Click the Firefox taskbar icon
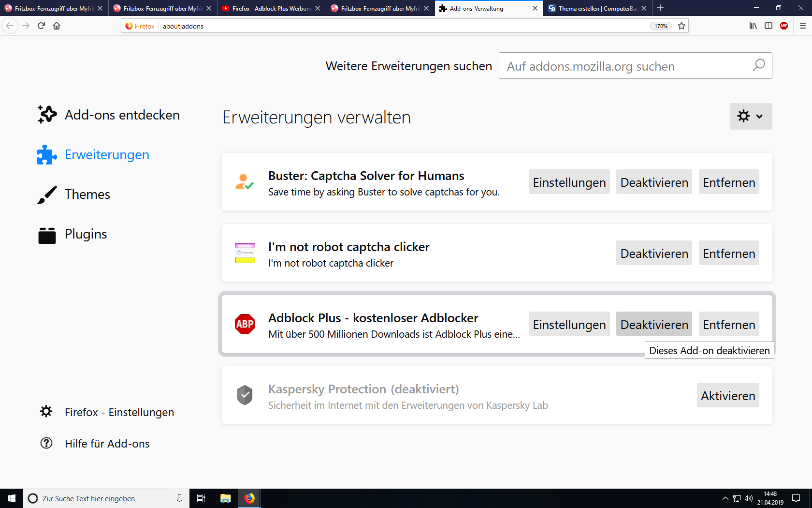The image size is (812, 508). pos(249,498)
